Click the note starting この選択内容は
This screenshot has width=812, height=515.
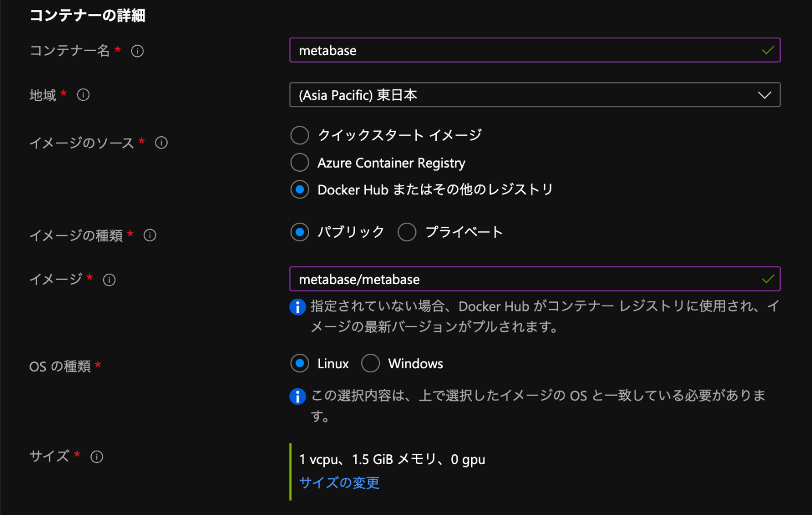coord(539,406)
